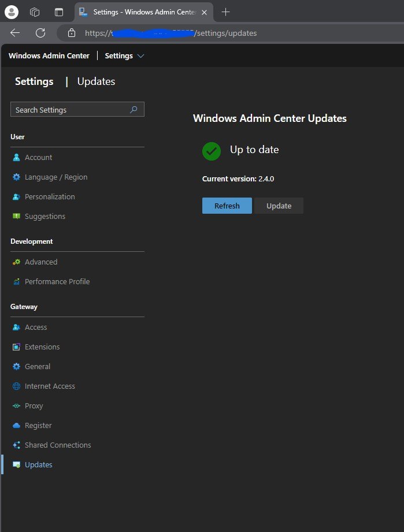
Task: Click the Register cloud icon
Action: tap(16, 426)
